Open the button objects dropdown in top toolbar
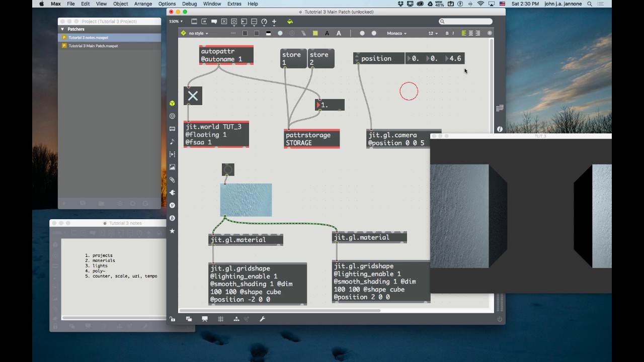 click(x=234, y=22)
